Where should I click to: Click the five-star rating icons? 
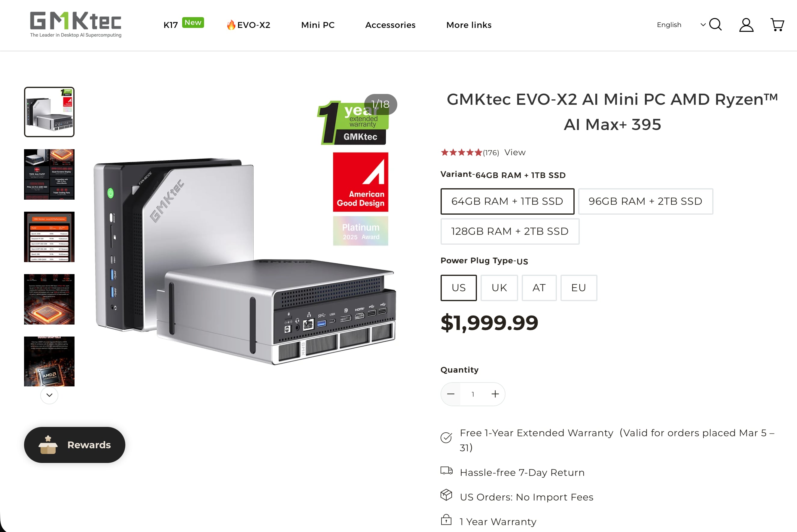point(461,153)
